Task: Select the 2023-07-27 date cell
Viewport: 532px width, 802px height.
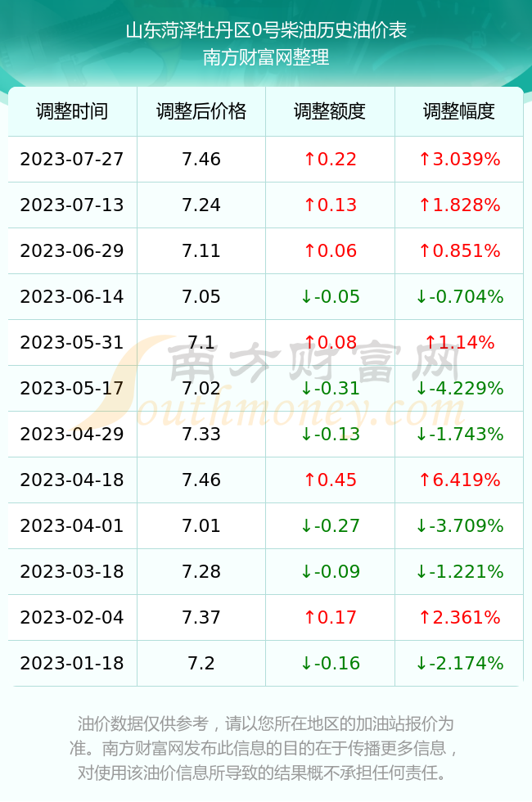Action: click(72, 159)
